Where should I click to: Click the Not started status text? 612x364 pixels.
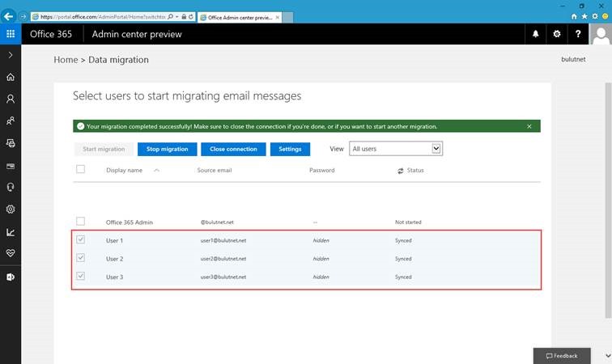(x=408, y=222)
